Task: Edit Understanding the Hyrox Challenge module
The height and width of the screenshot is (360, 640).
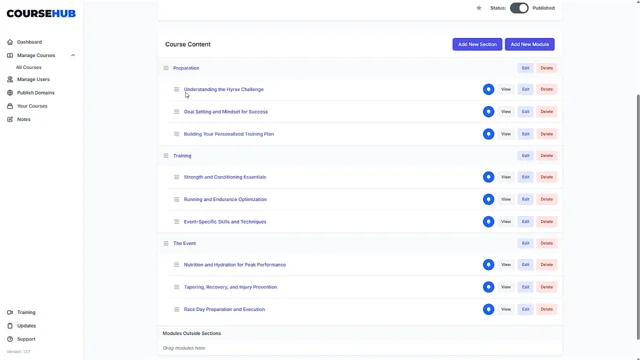Action: tap(525, 89)
